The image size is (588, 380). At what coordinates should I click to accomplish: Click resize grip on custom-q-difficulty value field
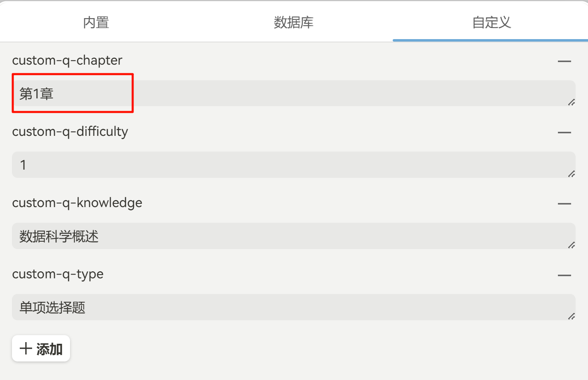point(571,174)
